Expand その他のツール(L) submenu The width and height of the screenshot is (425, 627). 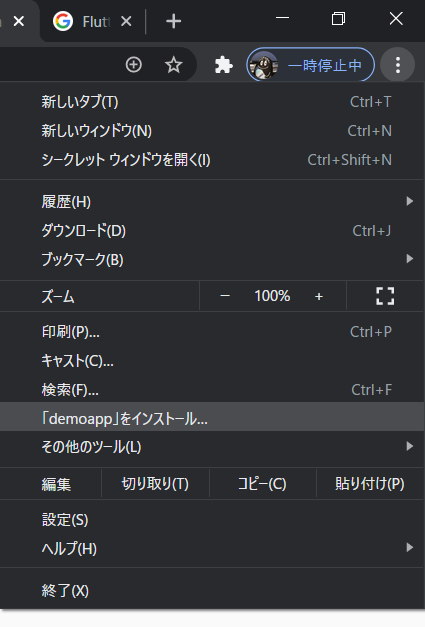pyautogui.click(x=212, y=446)
